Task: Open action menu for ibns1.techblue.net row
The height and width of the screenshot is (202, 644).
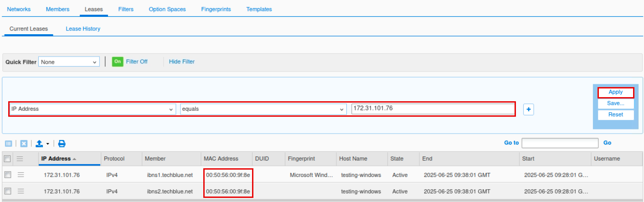Action: (x=20, y=175)
